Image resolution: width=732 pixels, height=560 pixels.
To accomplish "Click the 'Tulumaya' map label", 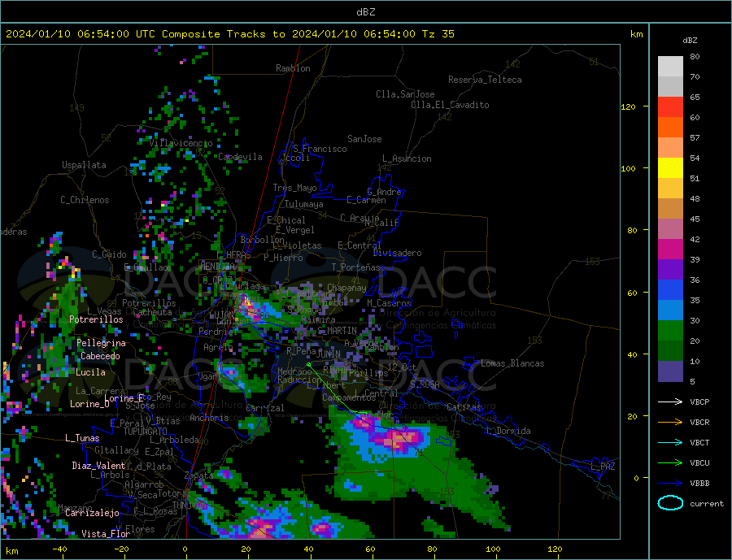I will point(304,204).
